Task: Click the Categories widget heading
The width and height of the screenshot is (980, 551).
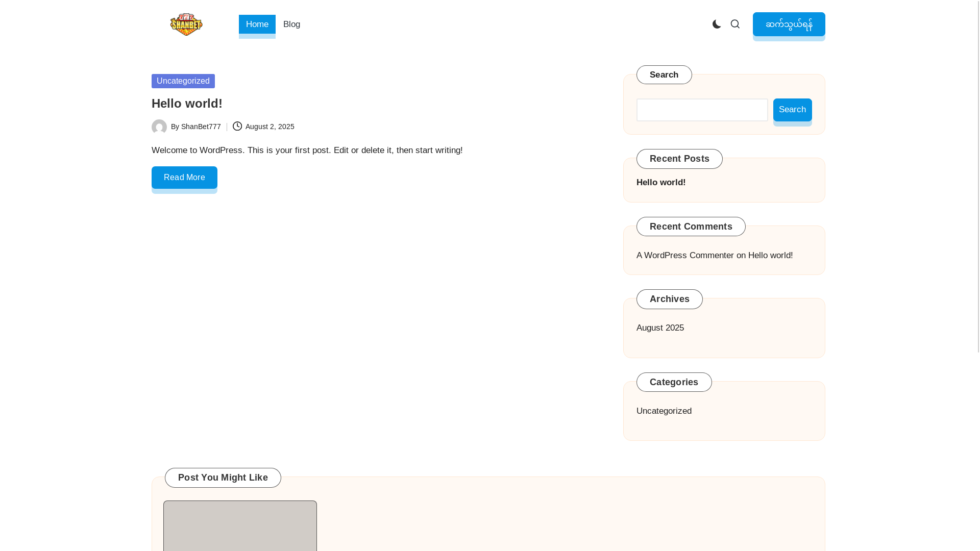Action: [x=674, y=382]
